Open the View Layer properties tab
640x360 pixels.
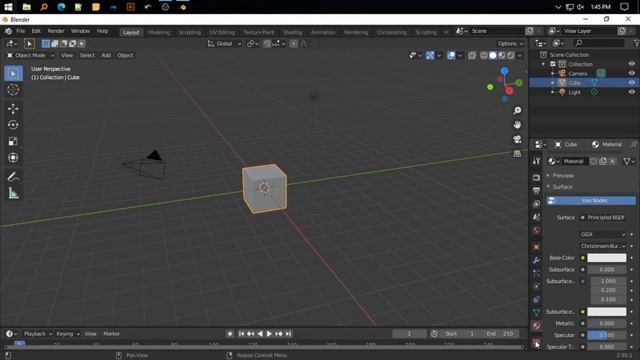(536, 204)
